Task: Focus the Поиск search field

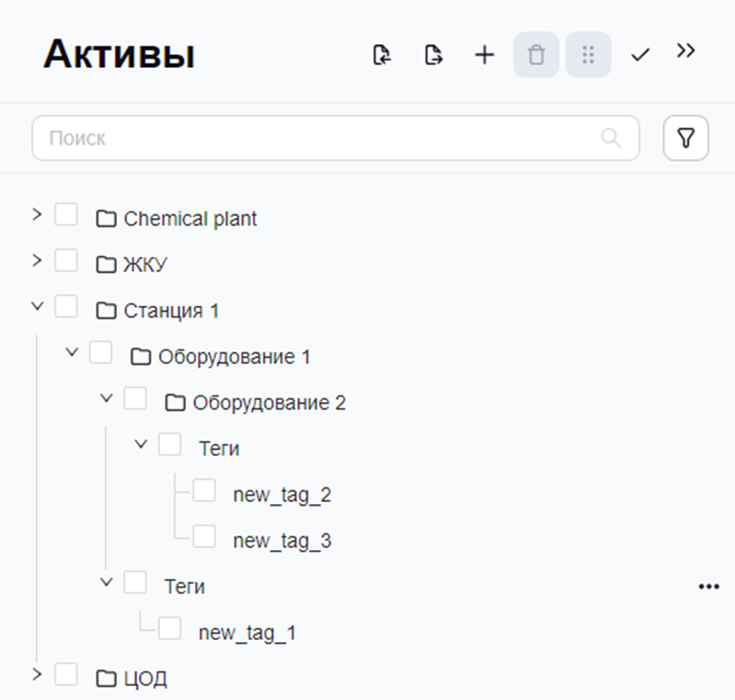Action: [x=336, y=138]
